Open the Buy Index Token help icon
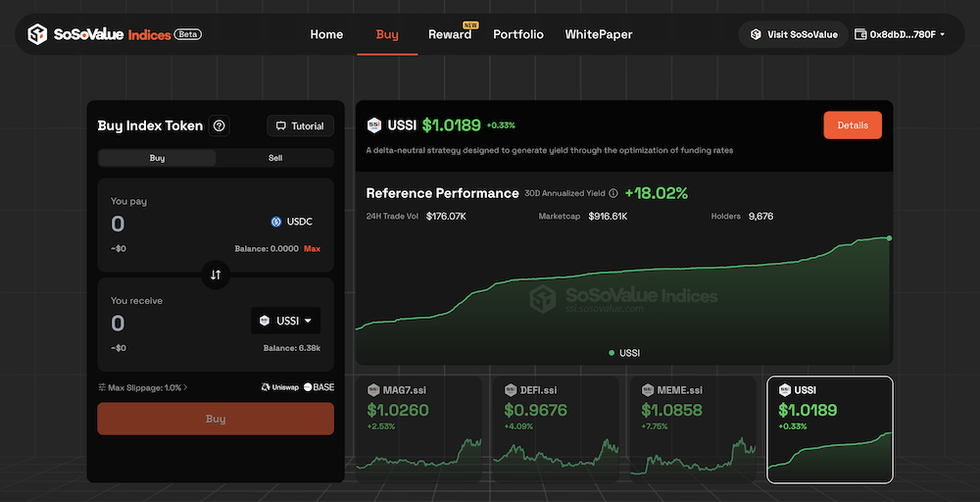The width and height of the screenshot is (980, 502). click(220, 125)
